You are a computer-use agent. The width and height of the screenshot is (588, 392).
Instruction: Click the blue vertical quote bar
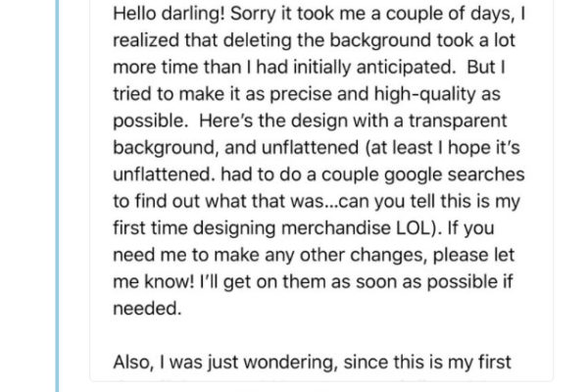58,196
